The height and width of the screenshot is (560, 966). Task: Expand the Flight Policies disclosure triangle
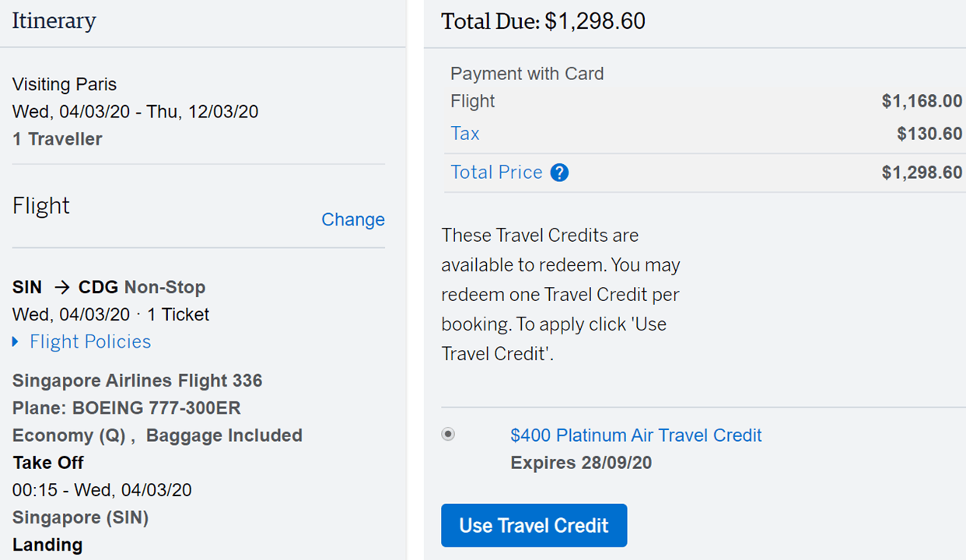[x=16, y=342]
